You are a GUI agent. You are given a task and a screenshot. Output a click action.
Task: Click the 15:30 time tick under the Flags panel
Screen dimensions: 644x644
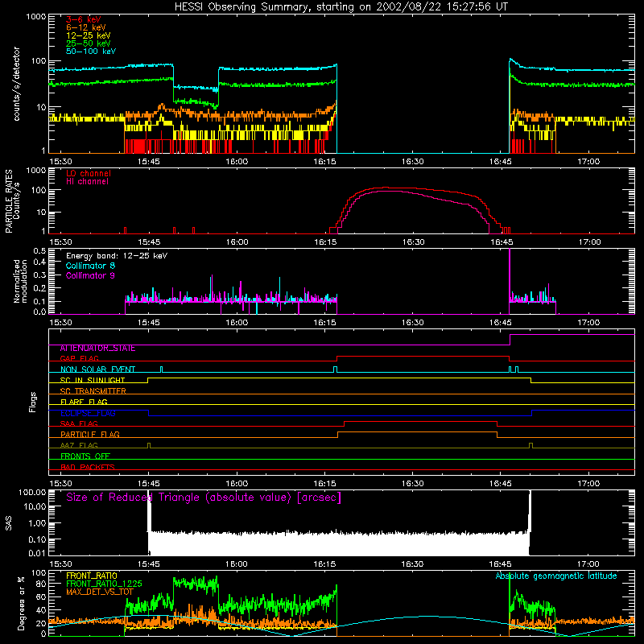[61, 484]
